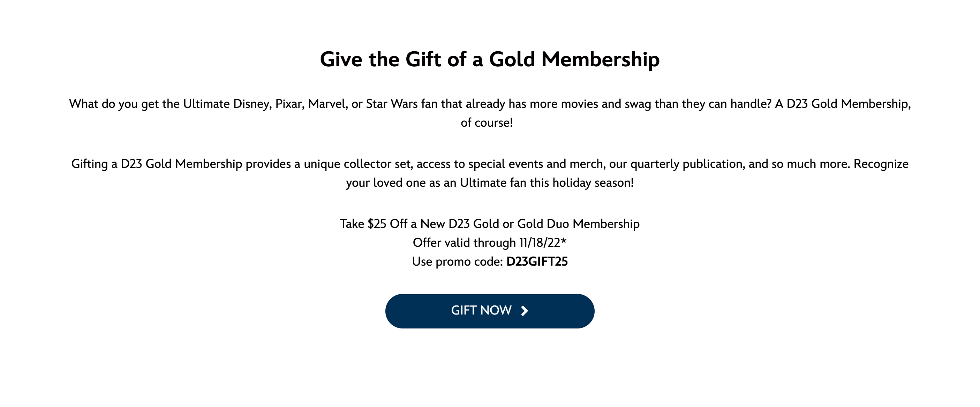This screenshot has width=980, height=407.
Task: Click the word 'Disney' in the first paragraph
Action: [252, 104]
